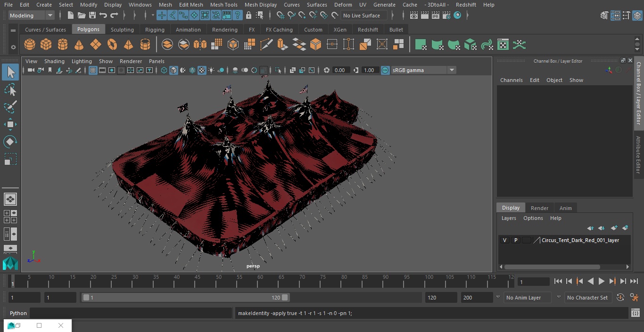The height and width of the screenshot is (332, 644).
Task: Switch to the Anim layer tab
Action: point(565,208)
